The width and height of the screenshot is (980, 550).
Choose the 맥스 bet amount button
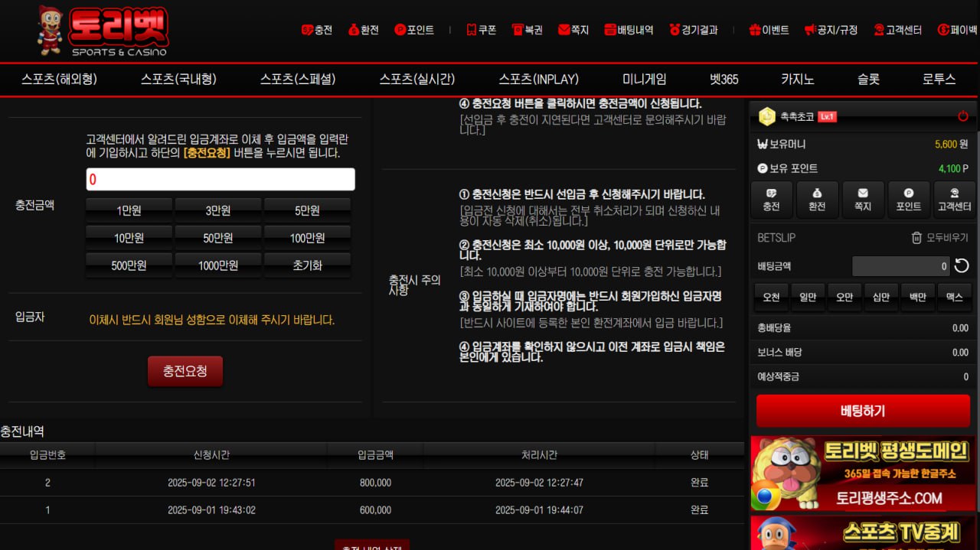click(x=954, y=298)
